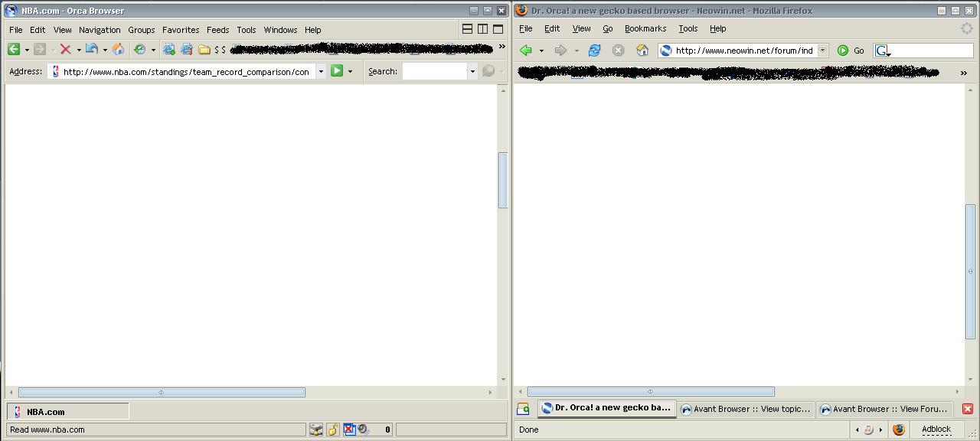
Task: Click the Reload icon in Firefox toolbar
Action: [x=594, y=51]
